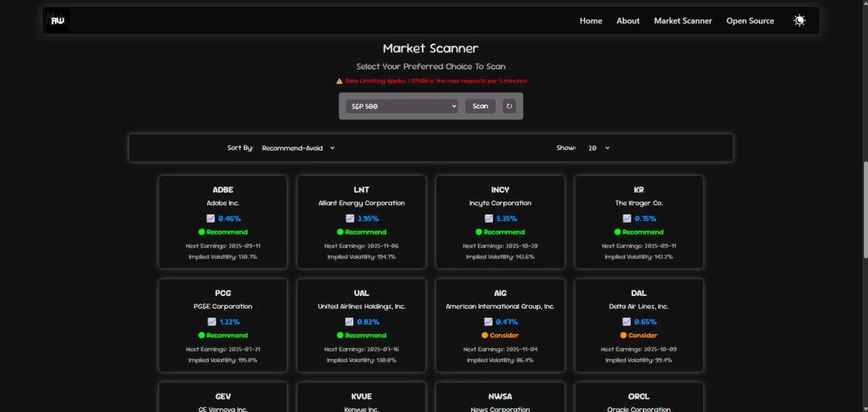Click AIG Next Earnings 2025-11-04 text
This screenshot has width=868, height=412.
tap(500, 349)
